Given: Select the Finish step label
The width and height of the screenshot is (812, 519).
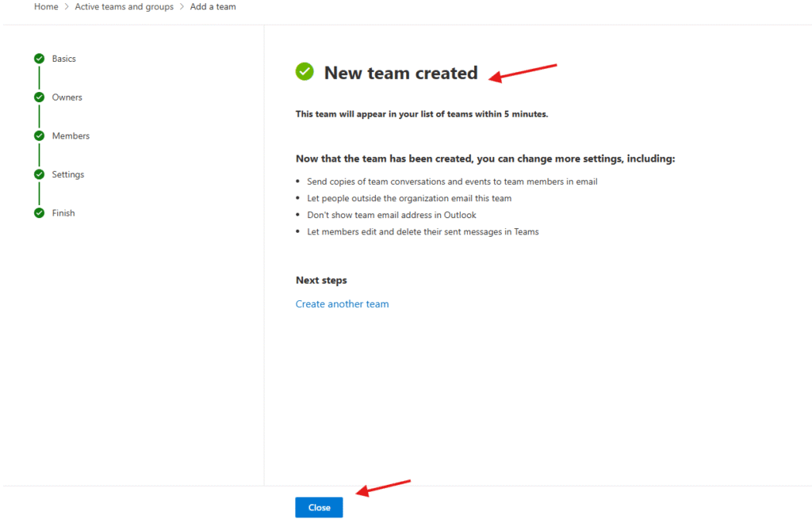Looking at the screenshot, I should point(63,213).
